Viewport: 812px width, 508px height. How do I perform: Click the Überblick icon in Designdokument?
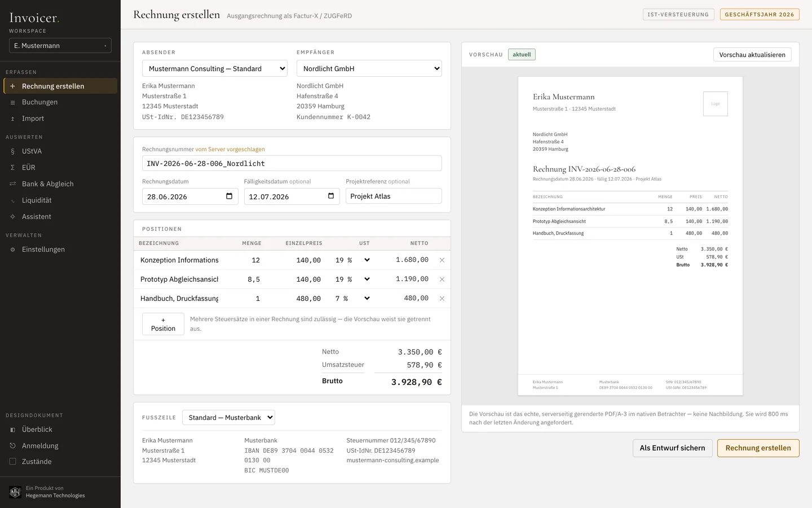[x=12, y=430]
